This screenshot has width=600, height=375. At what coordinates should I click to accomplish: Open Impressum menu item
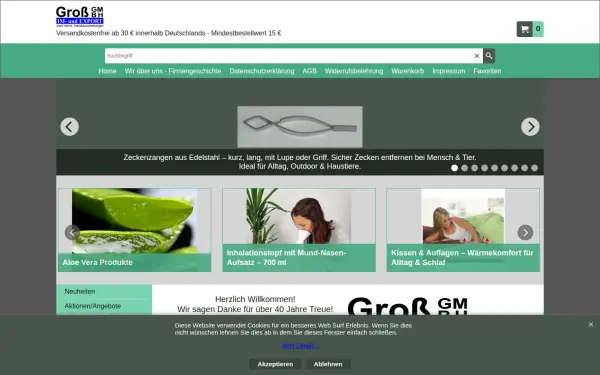point(448,71)
